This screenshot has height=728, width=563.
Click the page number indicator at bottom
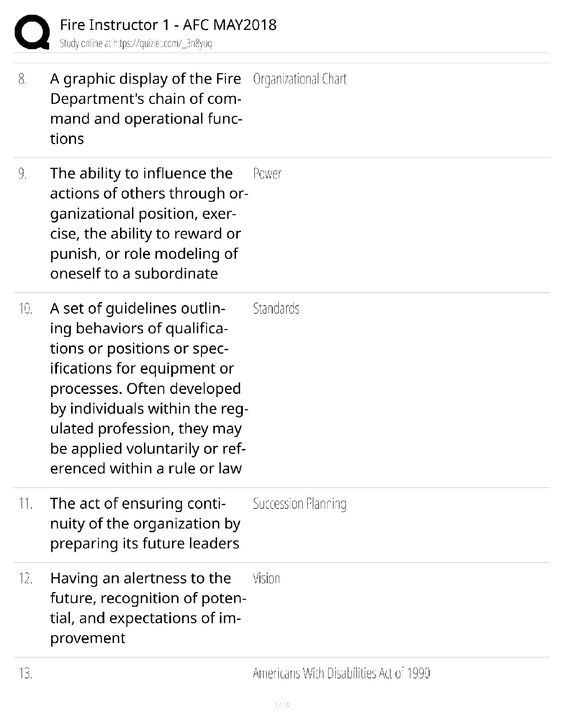pos(281,705)
